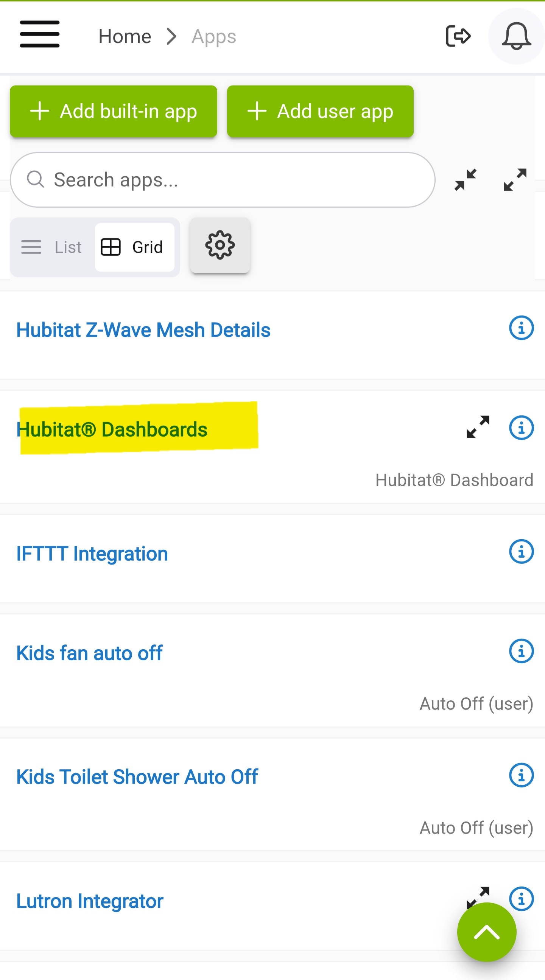Show info for Kids fan auto off

point(521,651)
